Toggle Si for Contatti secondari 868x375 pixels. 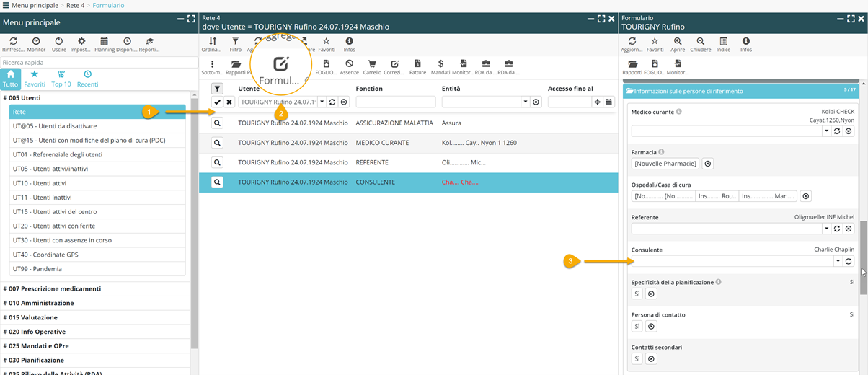637,359
